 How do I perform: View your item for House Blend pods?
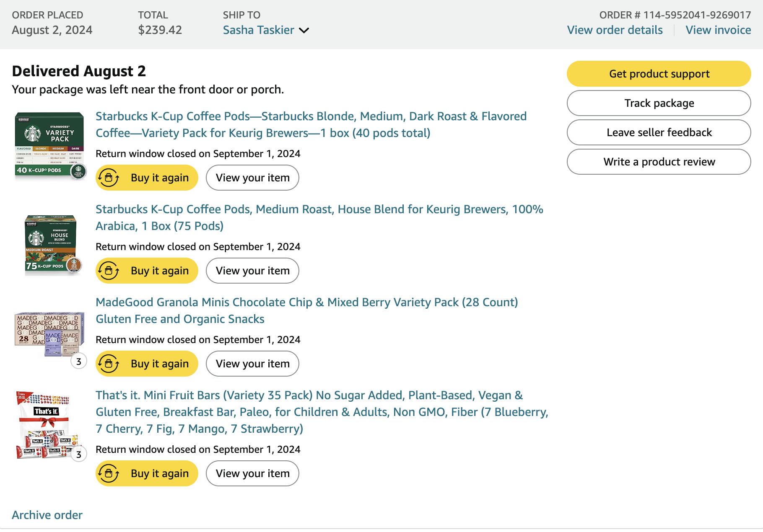coord(252,271)
